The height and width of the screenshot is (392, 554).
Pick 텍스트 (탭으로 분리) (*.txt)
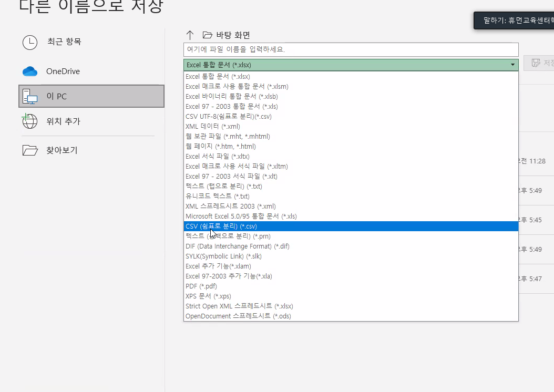[351, 186]
